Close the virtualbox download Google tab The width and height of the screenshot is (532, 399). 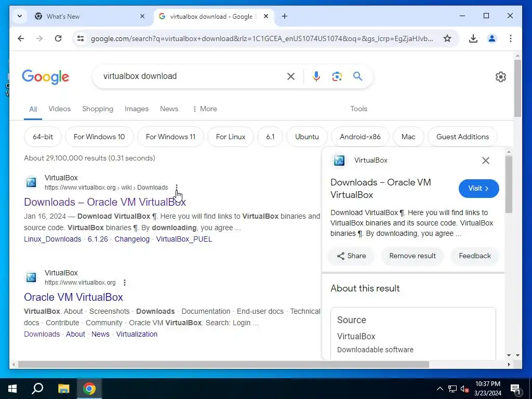click(x=266, y=16)
